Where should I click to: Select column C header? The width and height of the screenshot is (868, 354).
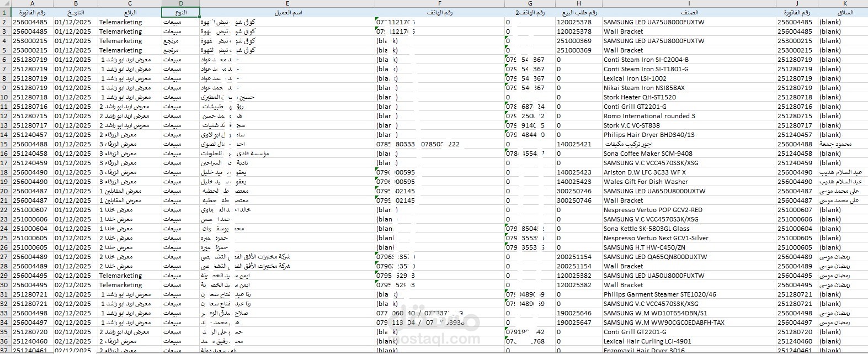tap(130, 3)
